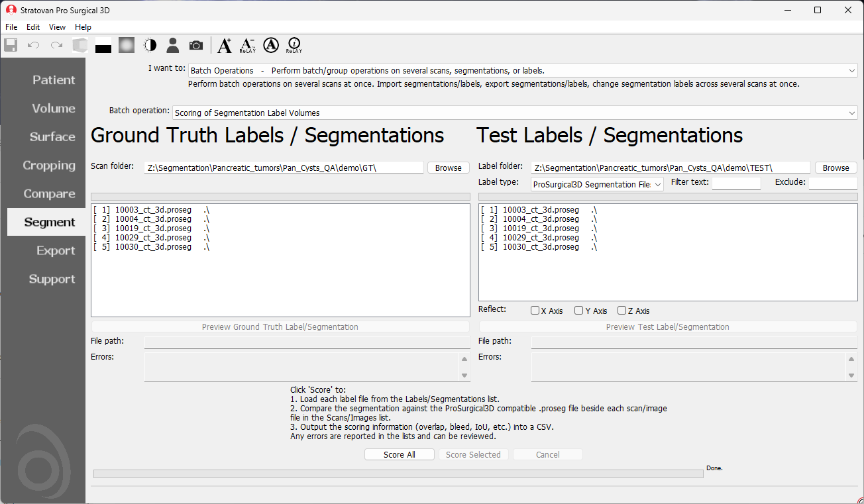The height and width of the screenshot is (504, 864).
Task: Switch to the Export tab
Action: click(56, 250)
